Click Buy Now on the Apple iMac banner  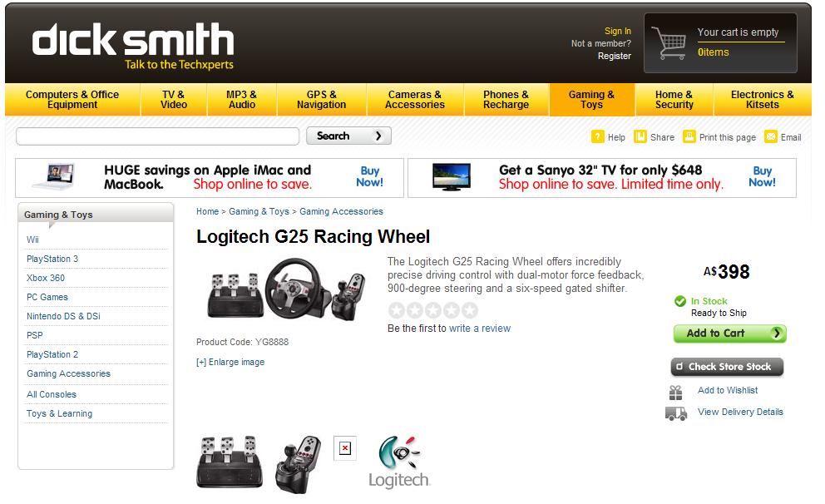click(x=369, y=177)
